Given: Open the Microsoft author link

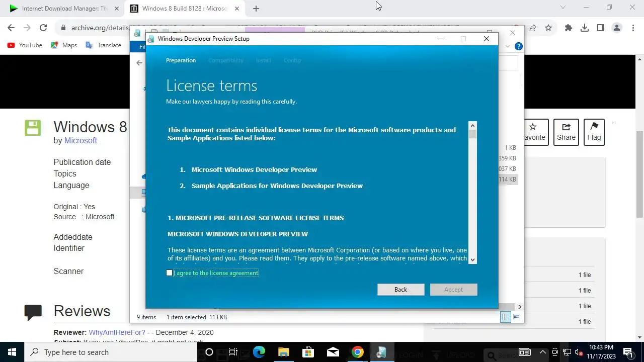Looking at the screenshot, I should pos(80,140).
